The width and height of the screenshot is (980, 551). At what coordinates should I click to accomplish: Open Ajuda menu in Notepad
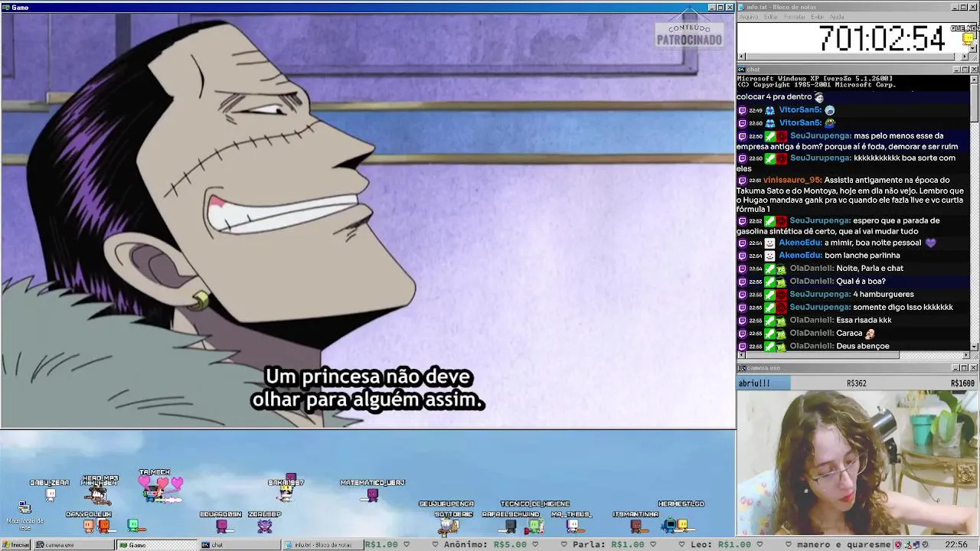point(838,17)
